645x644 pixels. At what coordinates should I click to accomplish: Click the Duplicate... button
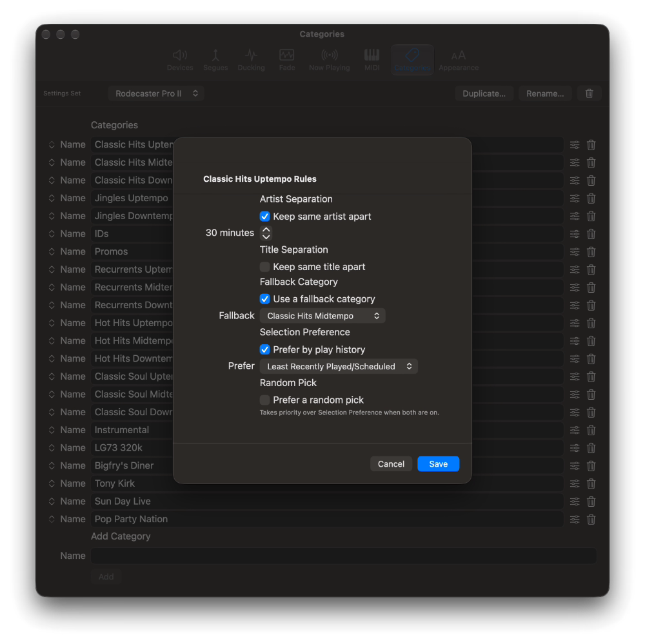coord(484,93)
